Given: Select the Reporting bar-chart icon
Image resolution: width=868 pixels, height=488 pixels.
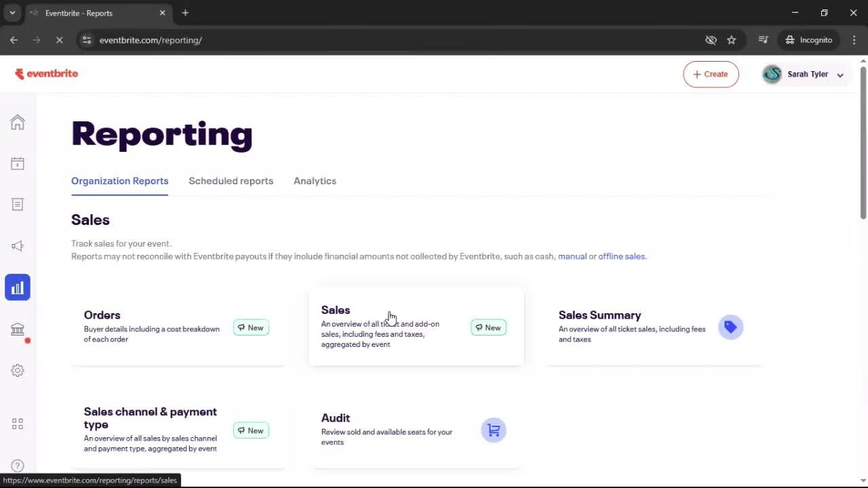Looking at the screenshot, I should coord(17,287).
